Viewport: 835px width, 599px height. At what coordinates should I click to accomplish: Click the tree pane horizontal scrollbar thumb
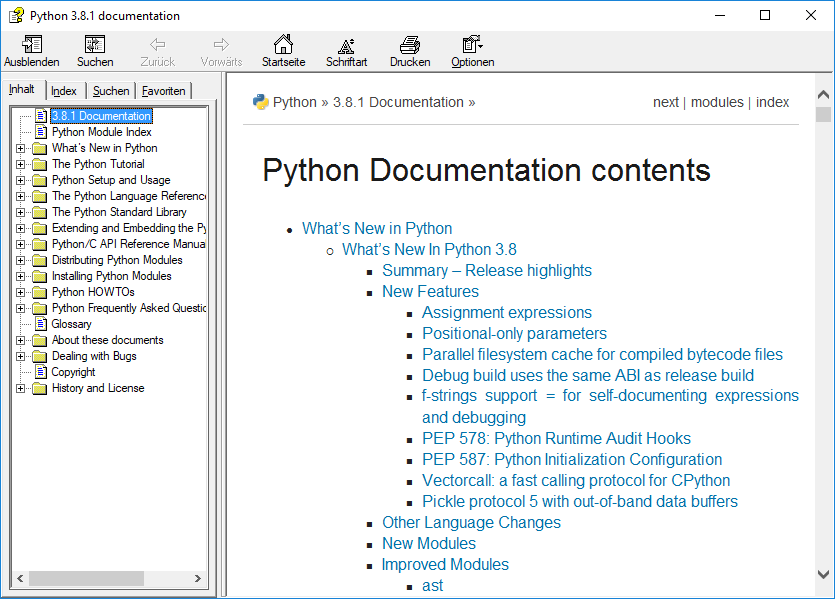86,578
